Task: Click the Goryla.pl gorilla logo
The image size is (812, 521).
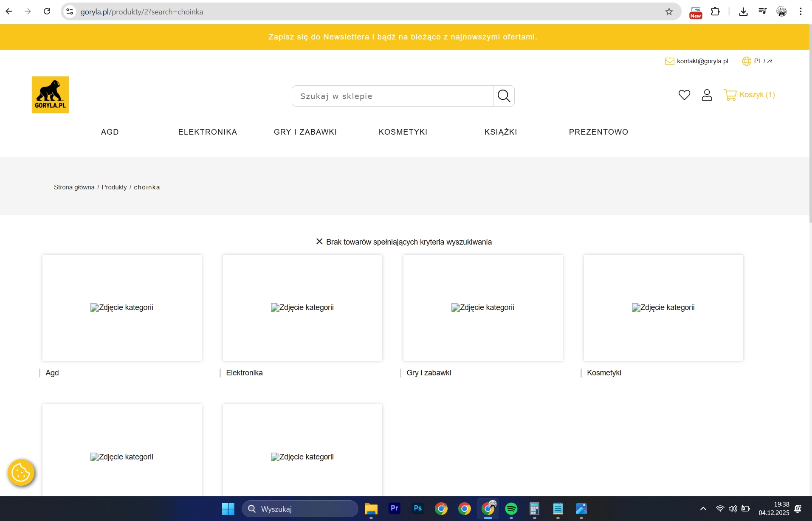Action: (x=50, y=95)
